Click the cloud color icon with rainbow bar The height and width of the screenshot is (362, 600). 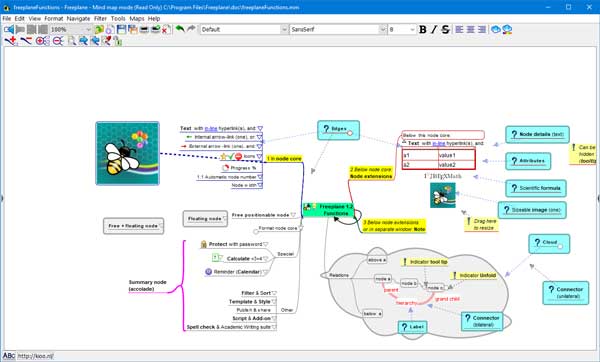point(507,29)
